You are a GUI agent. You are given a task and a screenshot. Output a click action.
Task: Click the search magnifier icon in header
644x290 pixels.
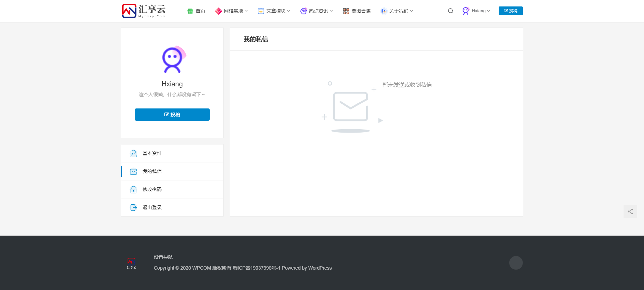point(450,11)
